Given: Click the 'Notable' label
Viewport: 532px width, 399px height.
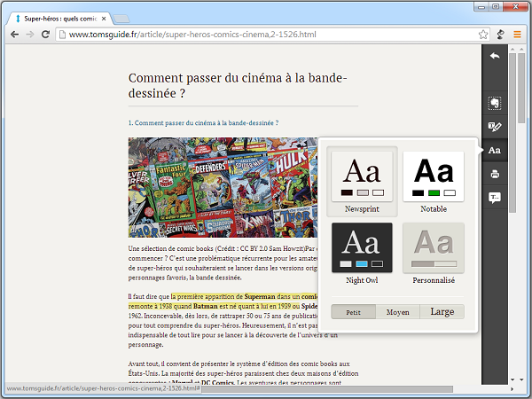Looking at the screenshot, I should click(434, 209).
